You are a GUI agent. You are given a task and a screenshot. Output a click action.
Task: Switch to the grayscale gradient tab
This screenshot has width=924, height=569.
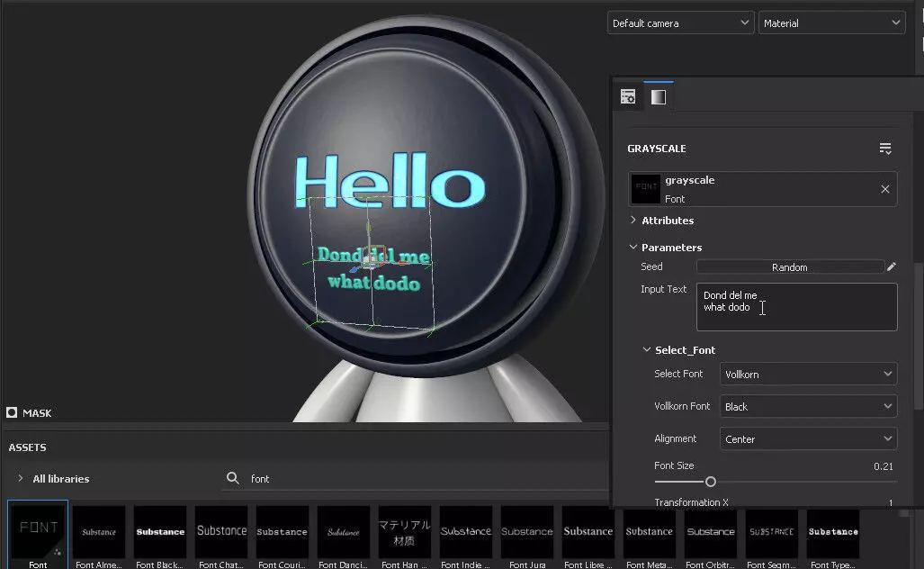(x=659, y=96)
